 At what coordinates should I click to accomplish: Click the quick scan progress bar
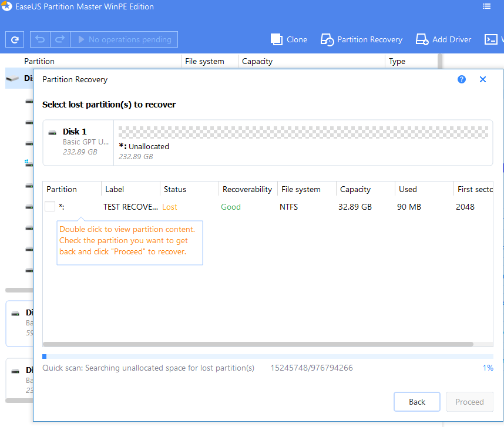(x=268, y=357)
